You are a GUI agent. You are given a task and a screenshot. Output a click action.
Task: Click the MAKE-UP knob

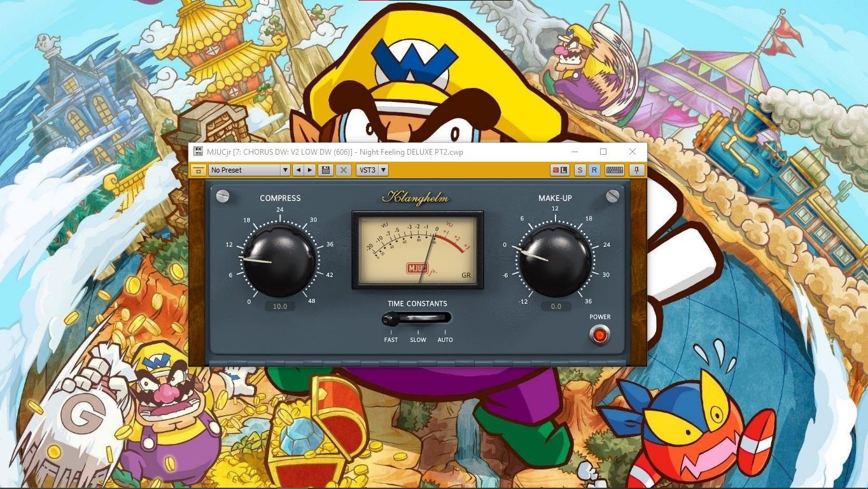click(555, 261)
